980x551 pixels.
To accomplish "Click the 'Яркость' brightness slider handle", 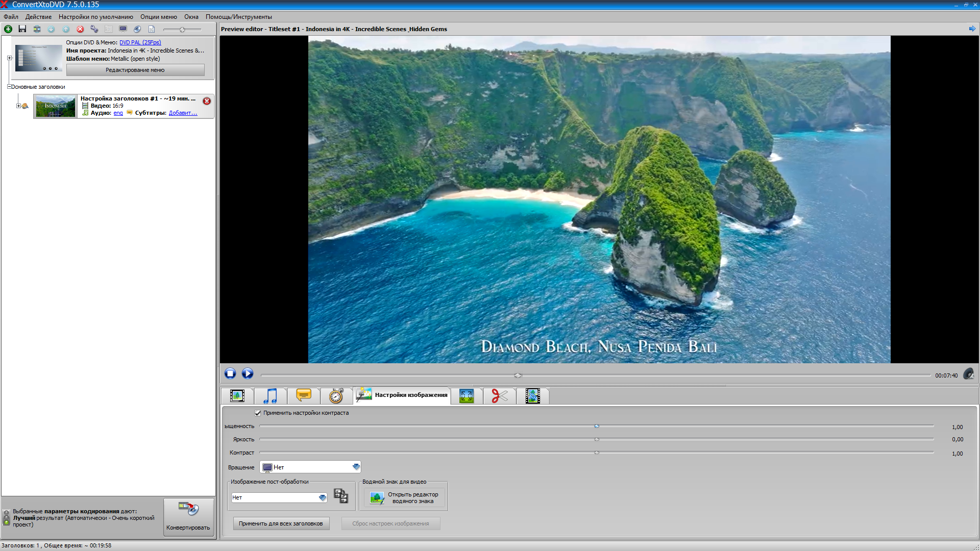I will tap(597, 439).
